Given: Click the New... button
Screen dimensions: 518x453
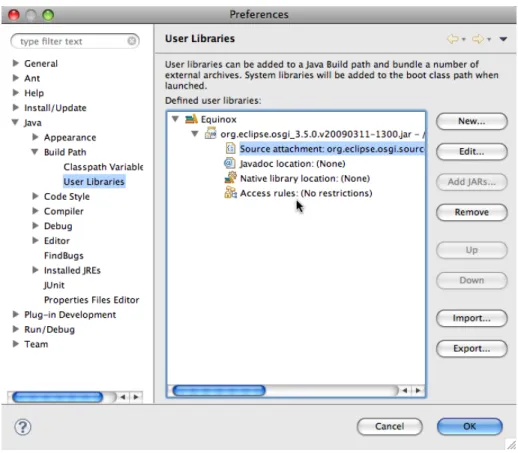Looking at the screenshot, I should pyautogui.click(x=471, y=121).
